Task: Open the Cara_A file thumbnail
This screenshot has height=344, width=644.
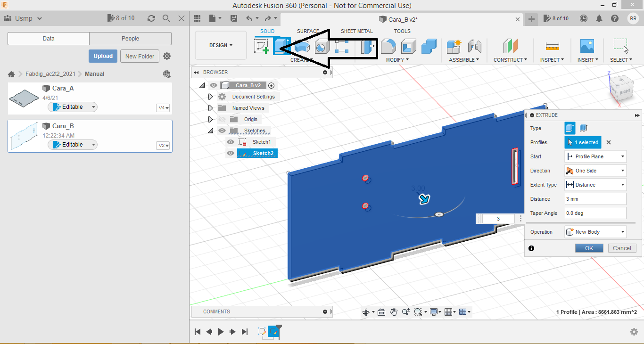Action: tap(24, 98)
